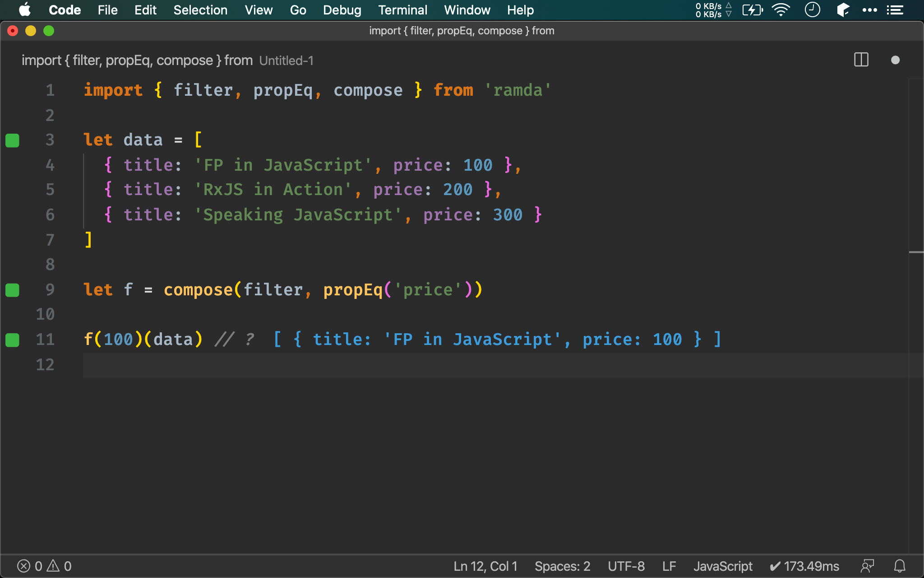Click the unsaved changes dot indicator

tap(896, 60)
